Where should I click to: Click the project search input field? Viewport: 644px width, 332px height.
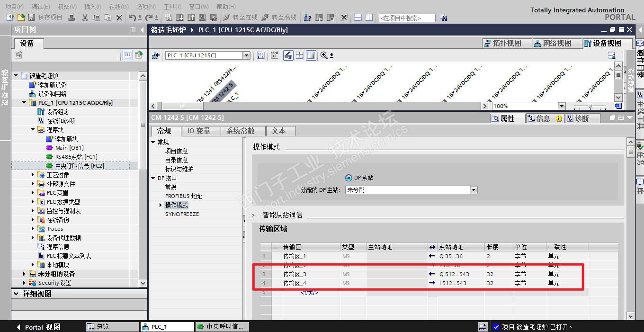coord(407,18)
